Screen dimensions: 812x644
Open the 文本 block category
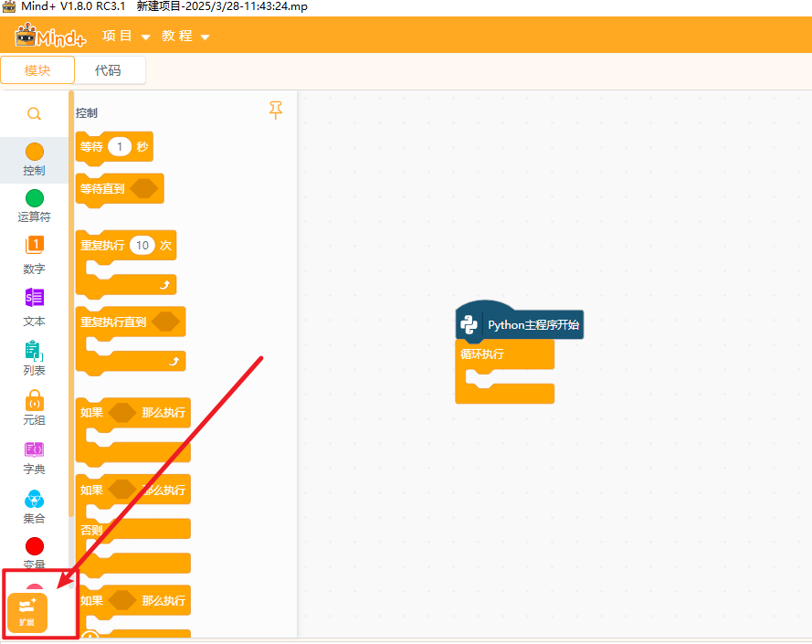coord(34,298)
